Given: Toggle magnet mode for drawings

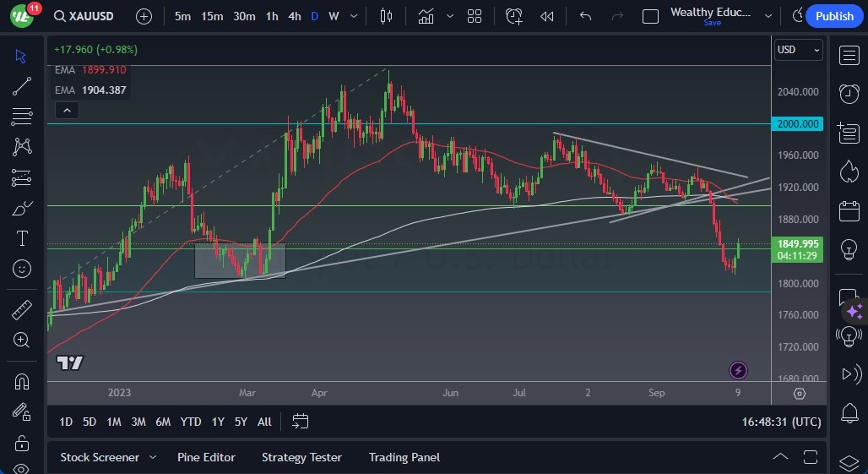Looking at the screenshot, I should [22, 381].
